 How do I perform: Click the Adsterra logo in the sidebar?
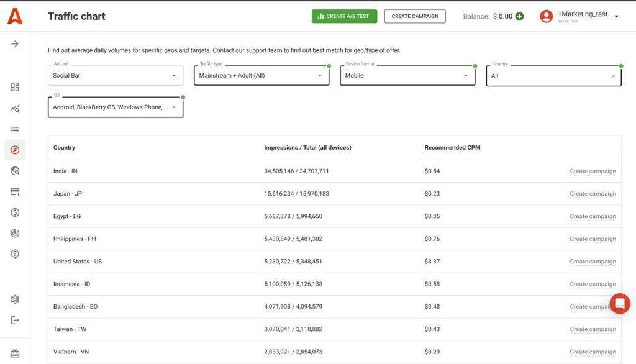point(15,16)
